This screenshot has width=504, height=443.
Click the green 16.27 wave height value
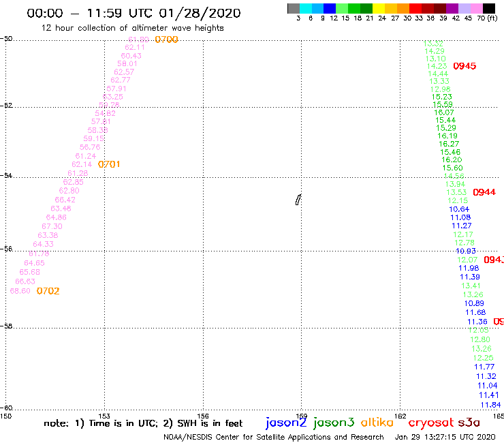point(449,144)
